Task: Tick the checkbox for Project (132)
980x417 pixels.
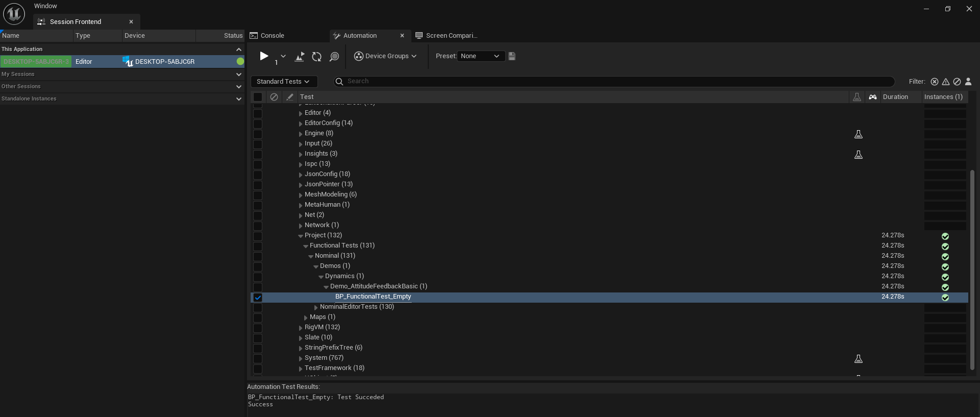Action: [x=258, y=236]
